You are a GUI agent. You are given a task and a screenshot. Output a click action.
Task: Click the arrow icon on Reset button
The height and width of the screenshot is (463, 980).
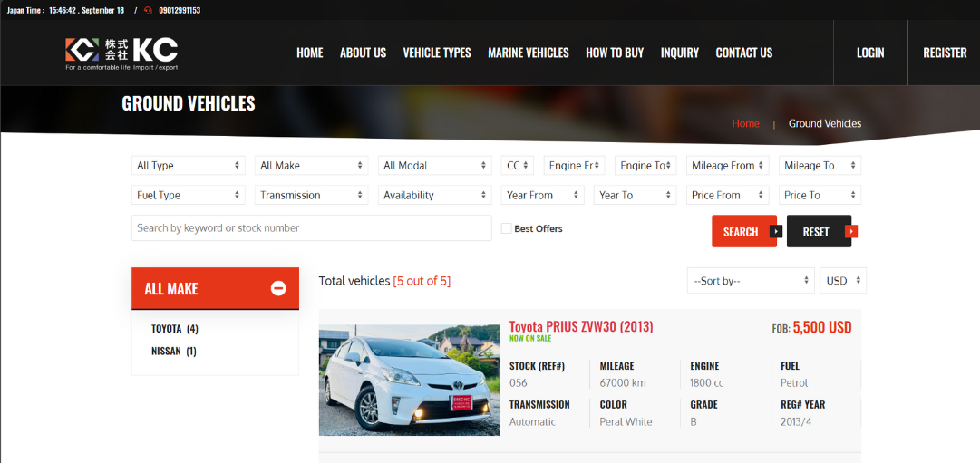(850, 231)
